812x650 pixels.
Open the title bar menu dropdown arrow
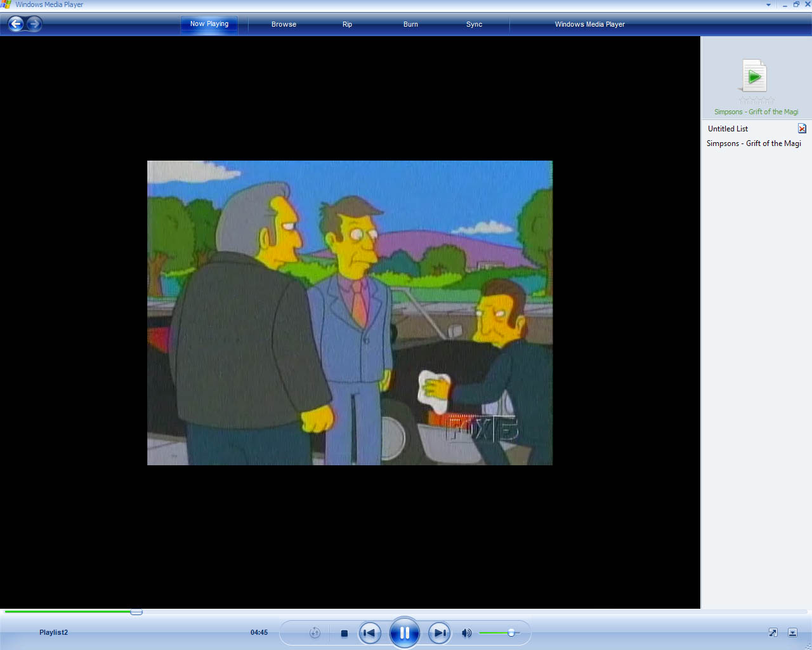768,4
